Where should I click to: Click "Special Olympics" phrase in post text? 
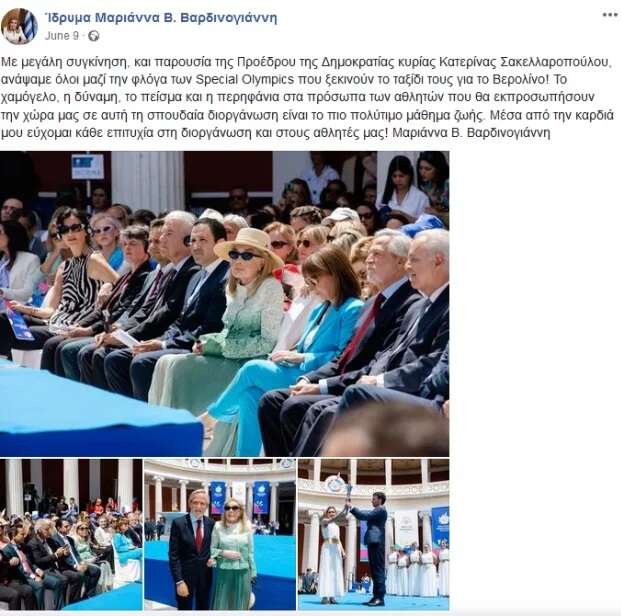tap(245, 80)
